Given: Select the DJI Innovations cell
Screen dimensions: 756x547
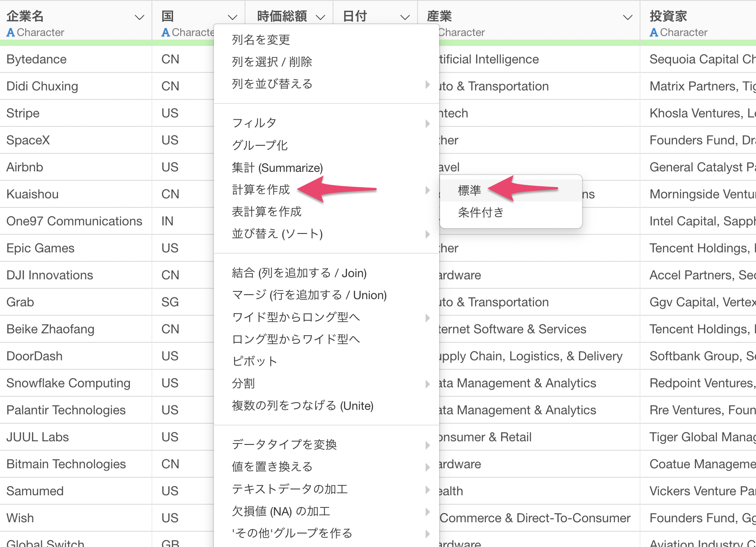Looking at the screenshot, I should click(76, 275).
